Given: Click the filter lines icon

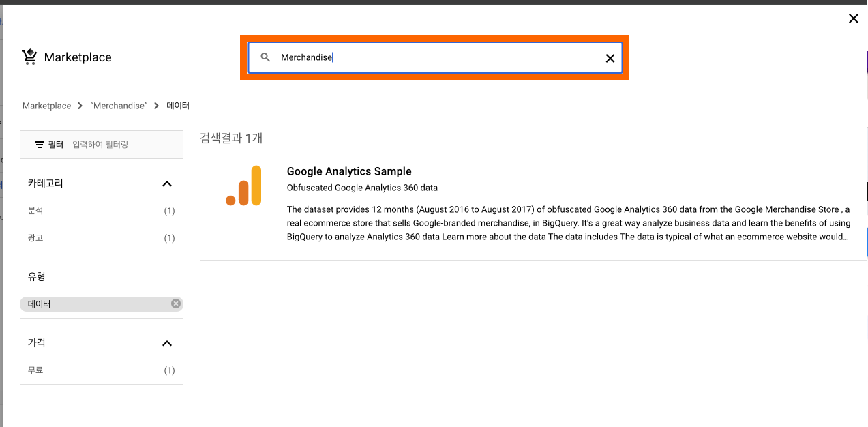Looking at the screenshot, I should 40,145.
